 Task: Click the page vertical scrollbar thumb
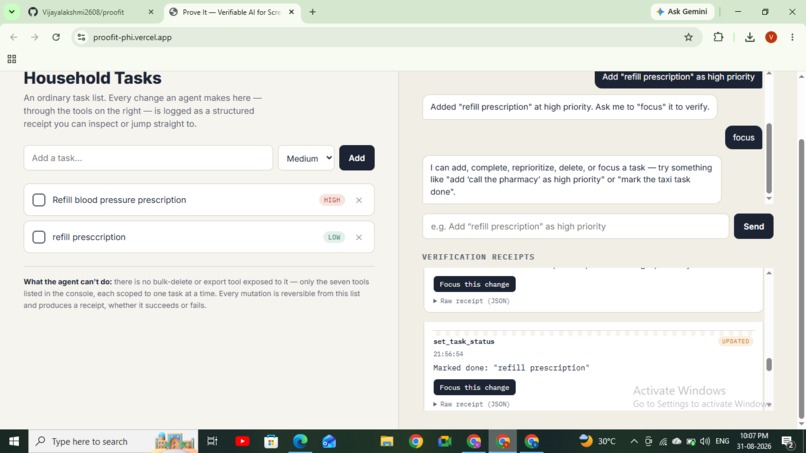[801, 279]
